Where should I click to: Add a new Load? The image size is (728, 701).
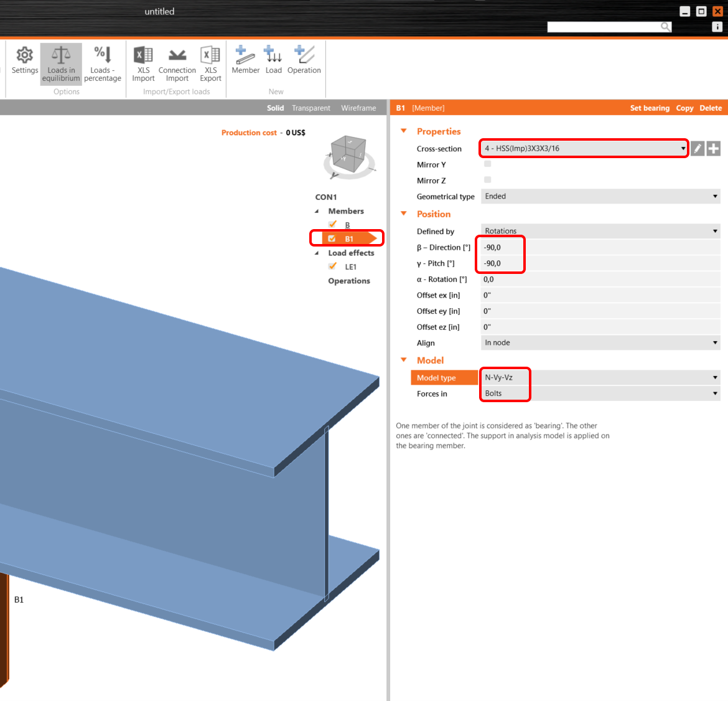274,62
